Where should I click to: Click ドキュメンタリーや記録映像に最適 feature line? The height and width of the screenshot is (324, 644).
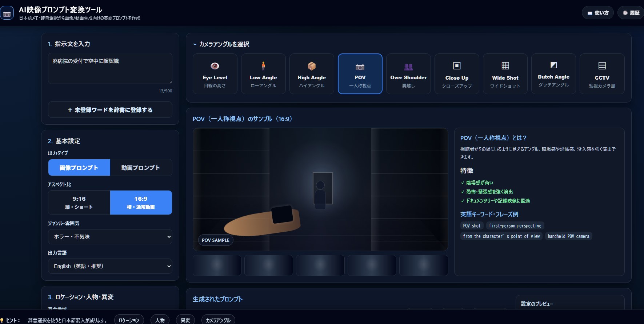tap(495, 201)
